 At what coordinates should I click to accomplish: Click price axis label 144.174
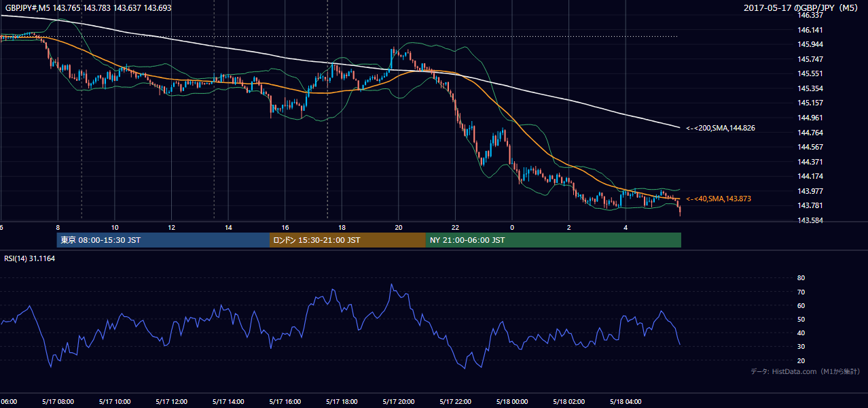(810, 176)
